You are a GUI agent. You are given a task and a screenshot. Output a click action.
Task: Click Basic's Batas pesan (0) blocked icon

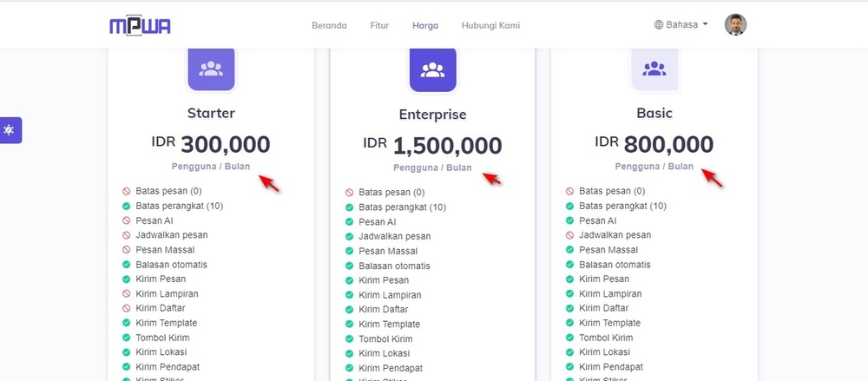pos(569,191)
